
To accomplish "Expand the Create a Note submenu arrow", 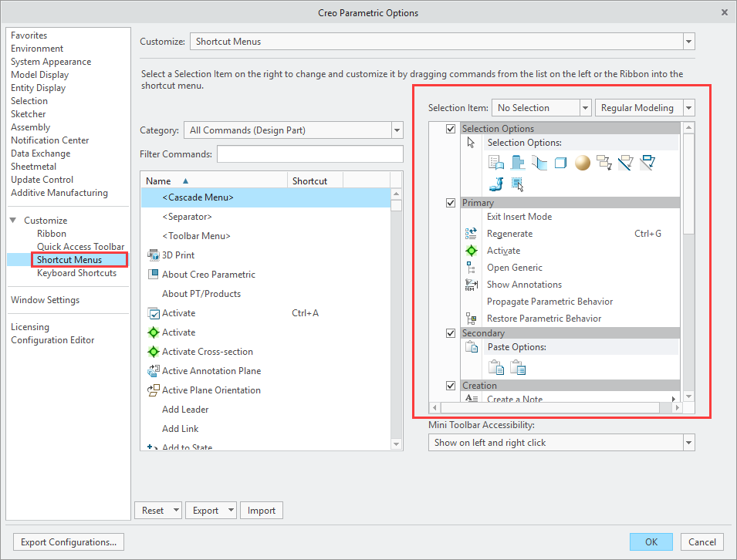I will pyautogui.click(x=674, y=398).
